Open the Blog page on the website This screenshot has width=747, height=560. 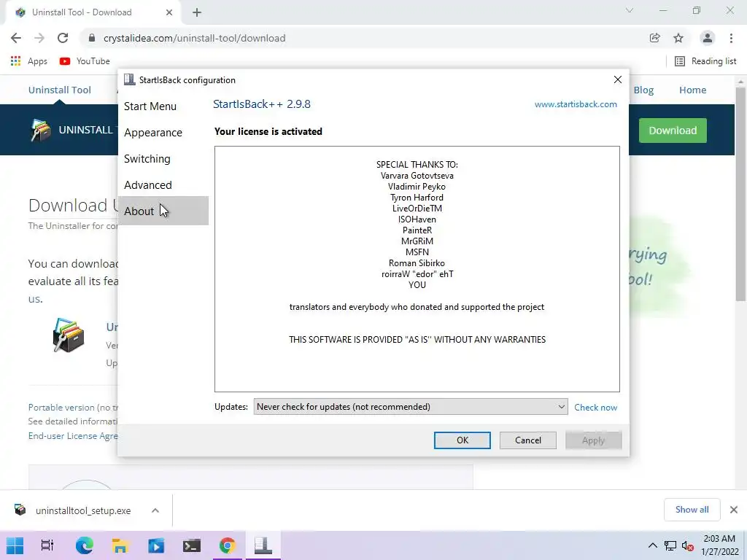coord(643,90)
